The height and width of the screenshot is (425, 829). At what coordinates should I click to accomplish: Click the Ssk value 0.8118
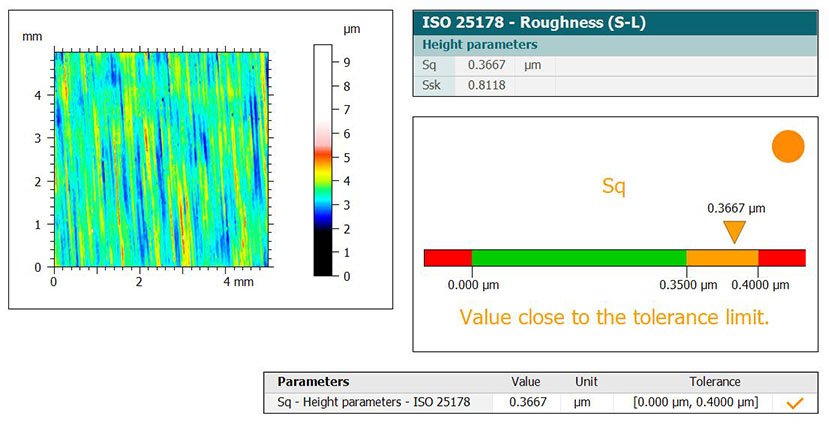coord(486,85)
